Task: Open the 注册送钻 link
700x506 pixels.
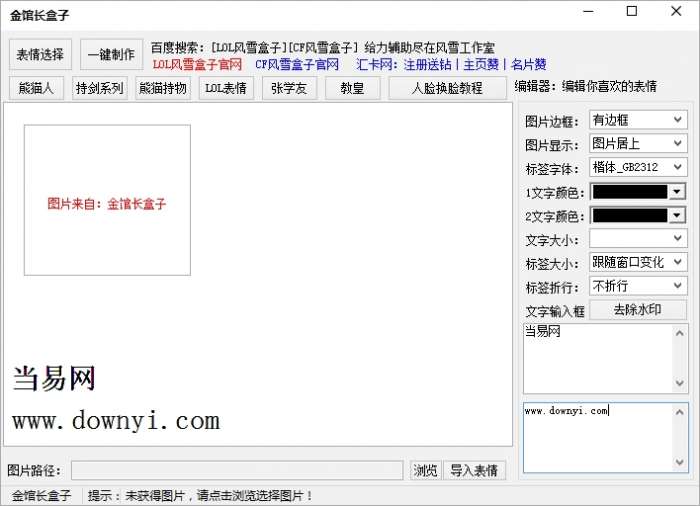Action: (428, 64)
